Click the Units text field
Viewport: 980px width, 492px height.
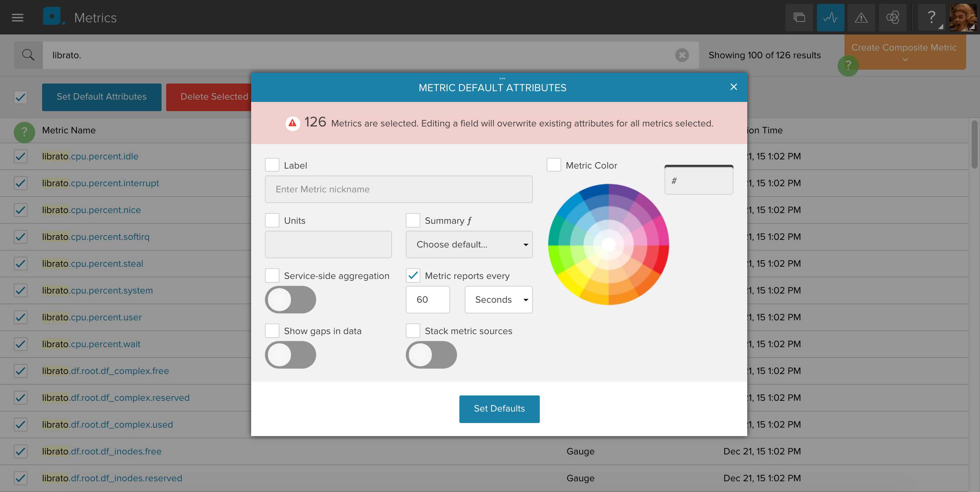[328, 244]
